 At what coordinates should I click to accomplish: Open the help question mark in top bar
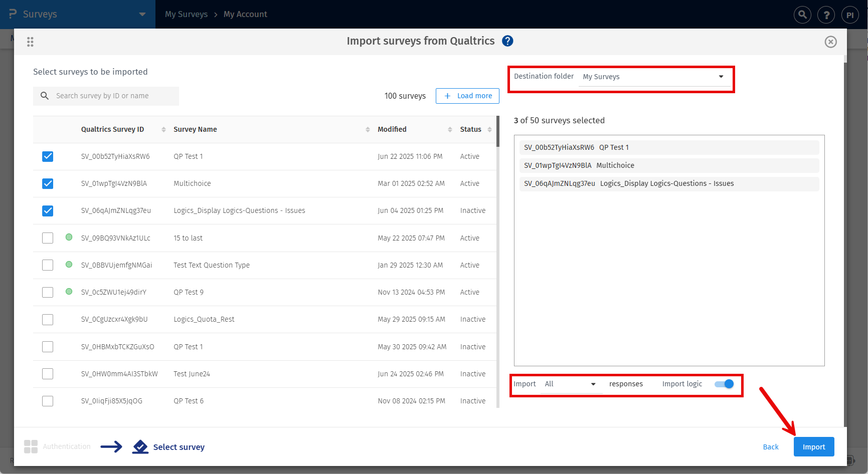826,15
